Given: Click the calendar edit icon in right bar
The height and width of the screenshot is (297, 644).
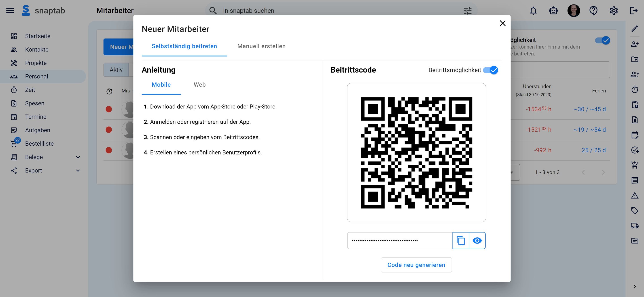Looking at the screenshot, I should click(635, 135).
